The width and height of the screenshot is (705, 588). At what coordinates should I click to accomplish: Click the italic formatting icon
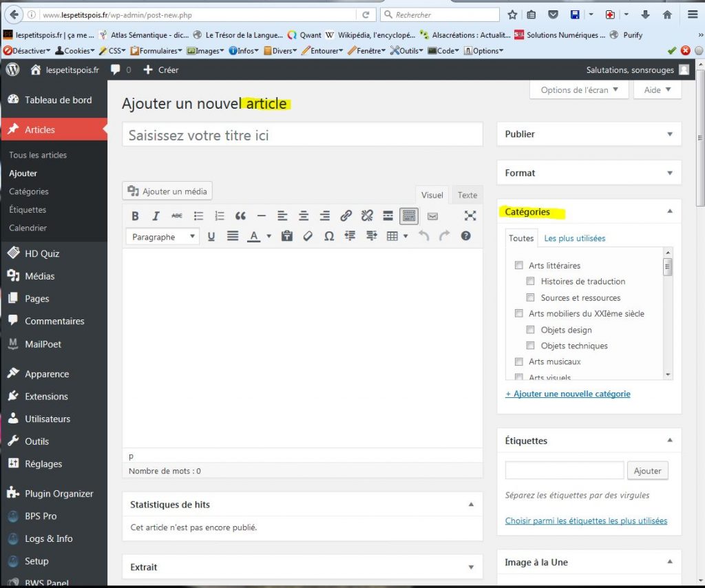[156, 216]
